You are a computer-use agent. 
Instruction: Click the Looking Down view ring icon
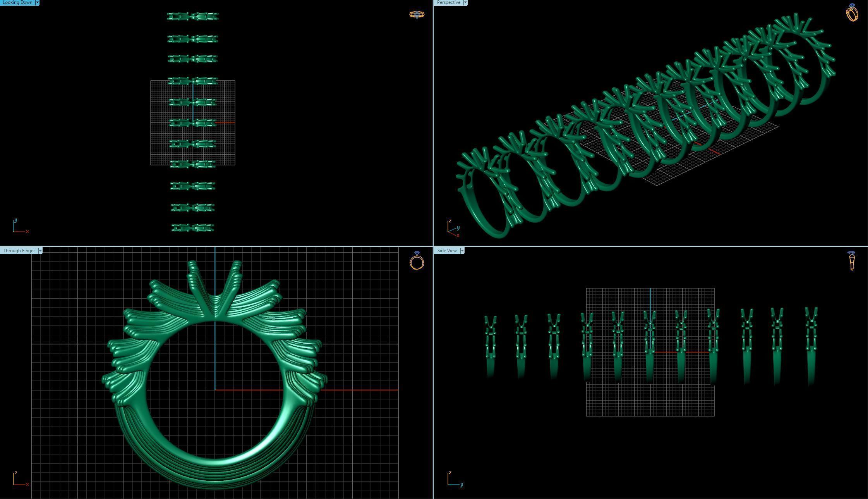[x=417, y=15]
